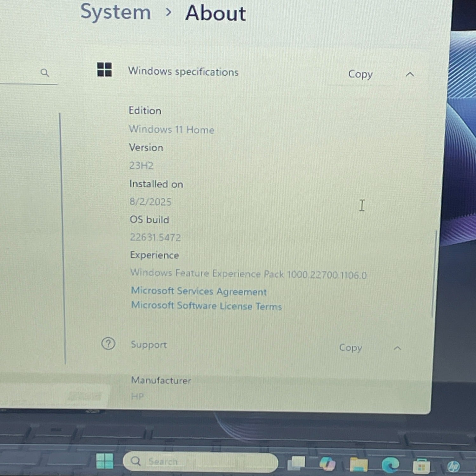
Task: Open the Windows Start menu
Action: pos(105,461)
